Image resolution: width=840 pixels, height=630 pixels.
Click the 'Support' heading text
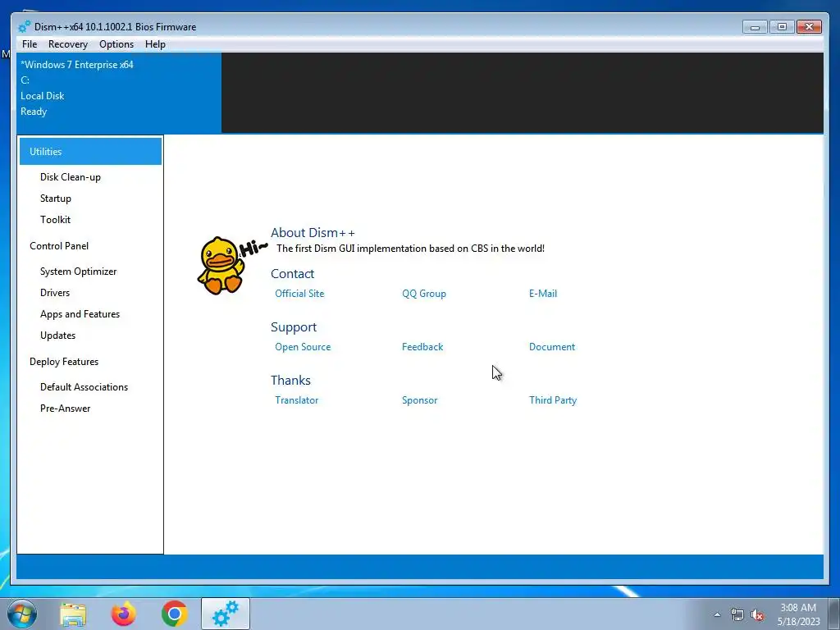coord(293,326)
